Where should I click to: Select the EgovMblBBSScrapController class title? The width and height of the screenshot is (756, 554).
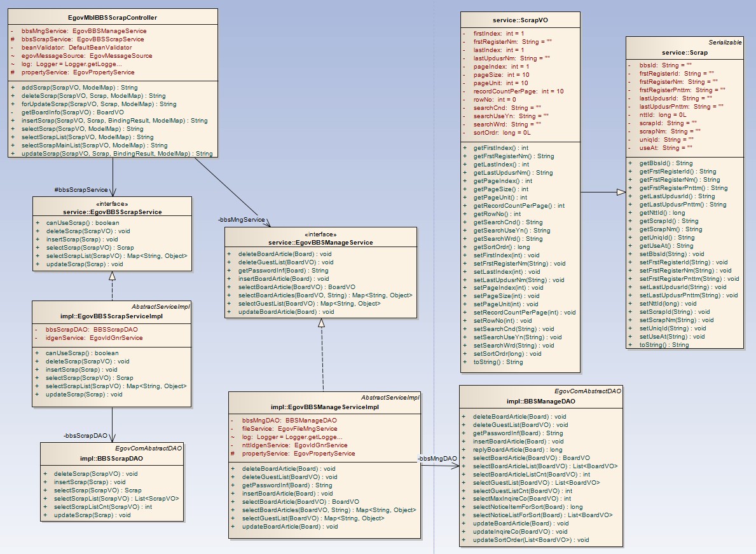[x=113, y=18]
